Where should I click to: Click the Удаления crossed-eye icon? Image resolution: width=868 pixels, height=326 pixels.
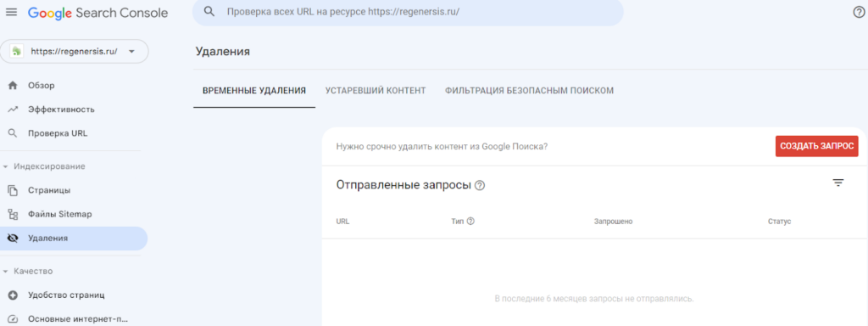point(13,239)
